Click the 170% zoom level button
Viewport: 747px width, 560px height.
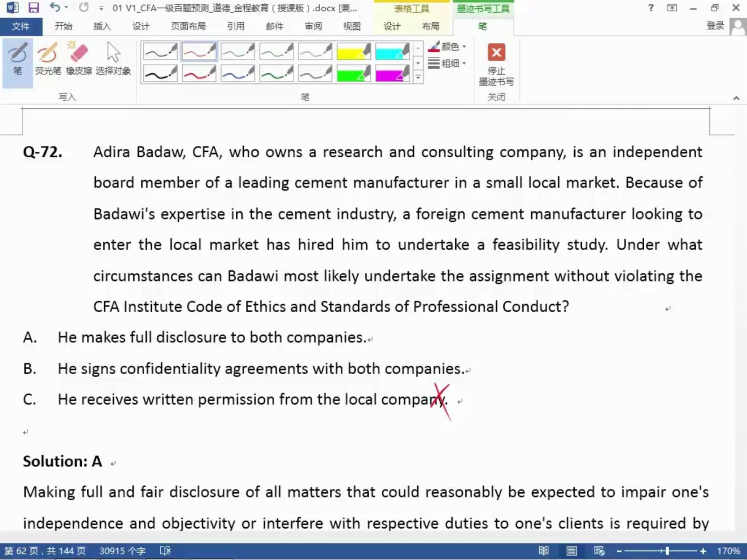point(728,551)
